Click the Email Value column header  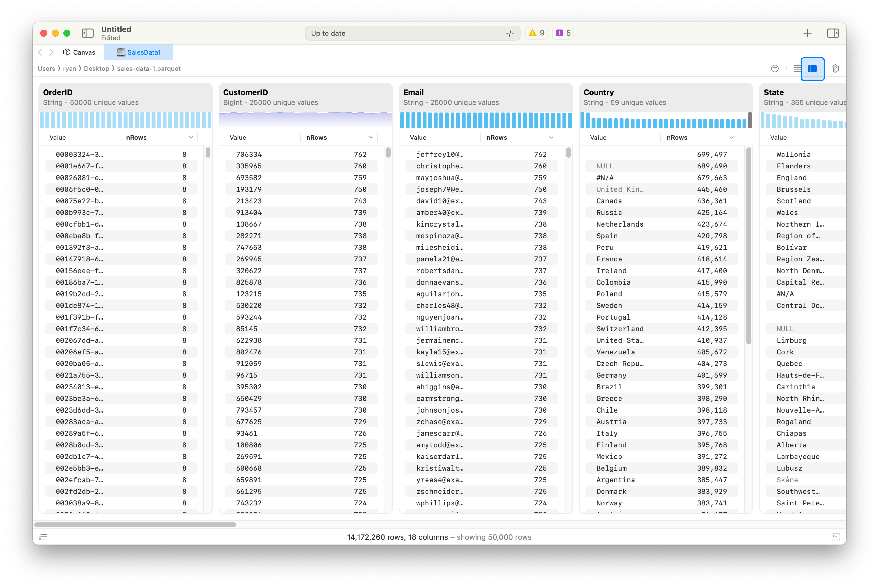pos(418,138)
